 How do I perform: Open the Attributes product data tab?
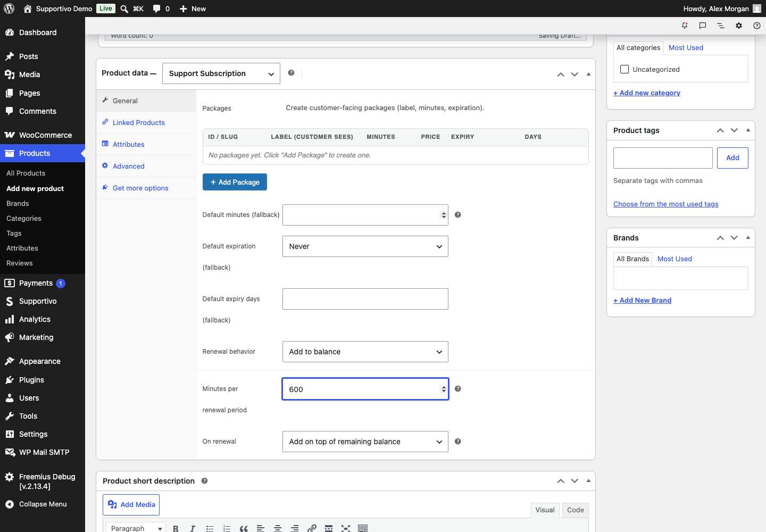point(146,144)
